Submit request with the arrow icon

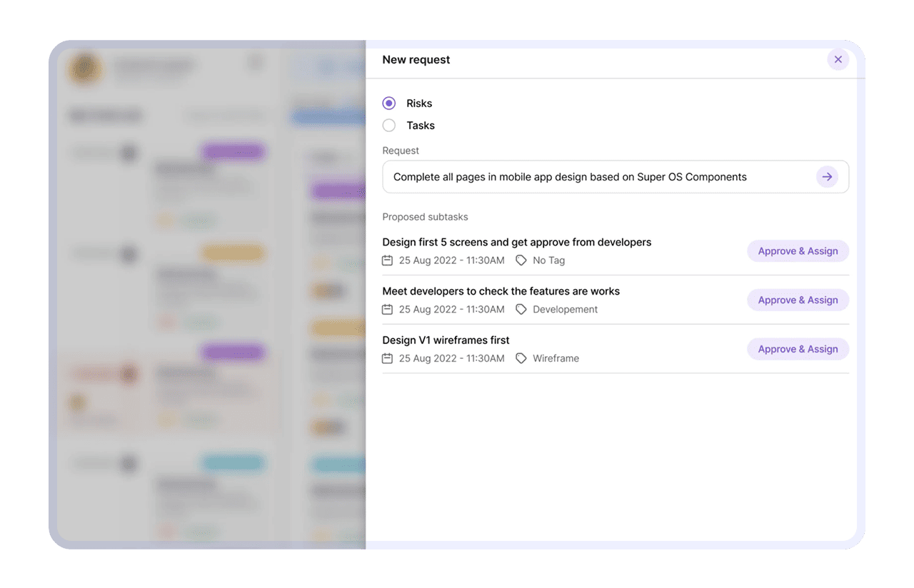pos(827,177)
